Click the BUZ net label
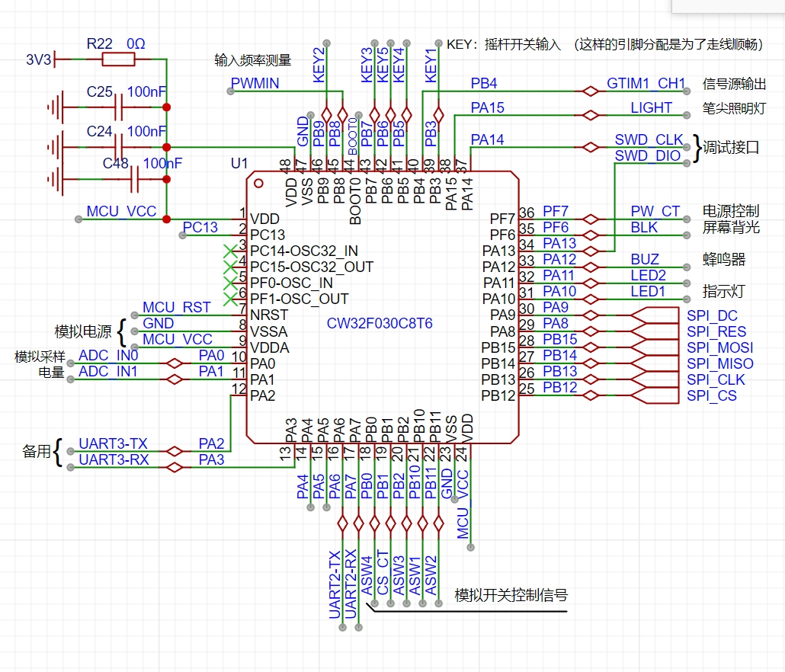This screenshot has height=672, width=785. 645,259
